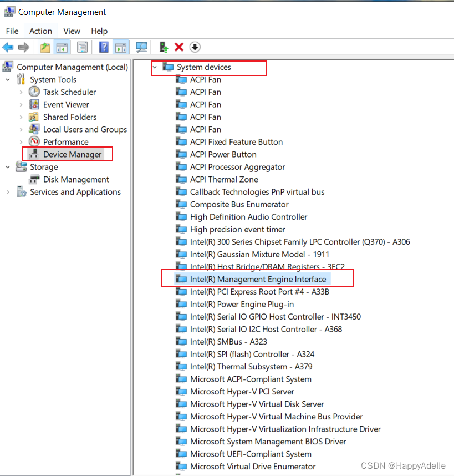Click the Services and Applications gear icon
The height and width of the screenshot is (476, 454).
[x=21, y=191]
